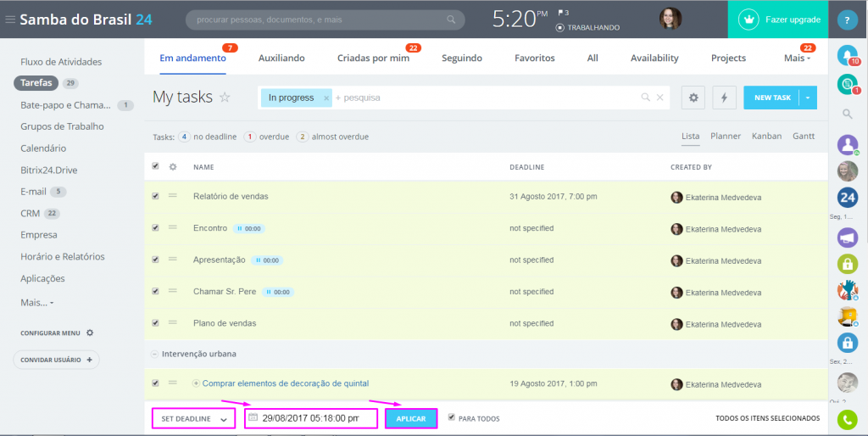Image resolution: width=868 pixels, height=436 pixels.
Task: Uncheck the Encontro task checkbox
Action: tap(155, 227)
